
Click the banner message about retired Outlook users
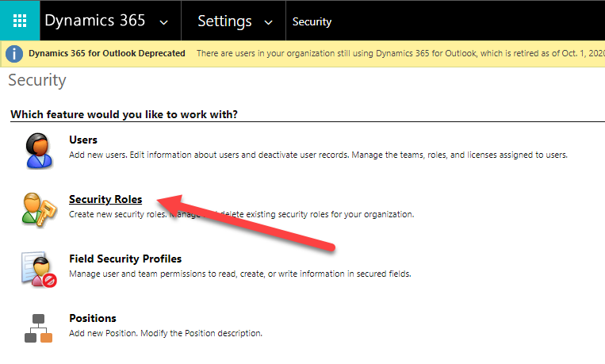[396, 54]
